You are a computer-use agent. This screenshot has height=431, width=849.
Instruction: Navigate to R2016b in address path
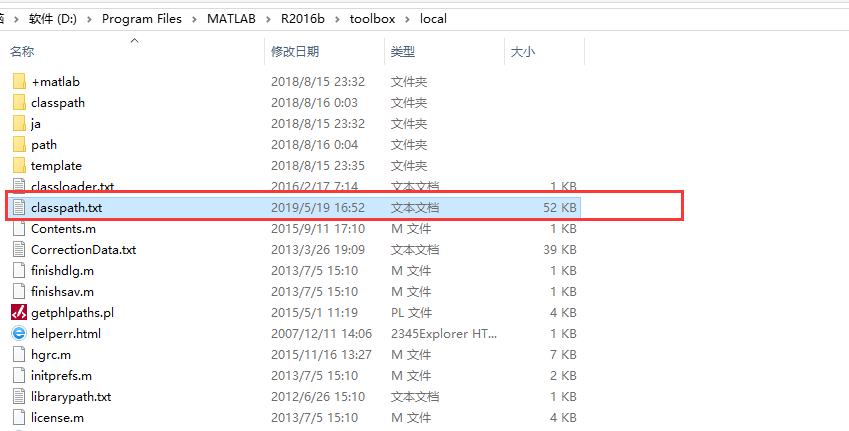click(x=303, y=19)
